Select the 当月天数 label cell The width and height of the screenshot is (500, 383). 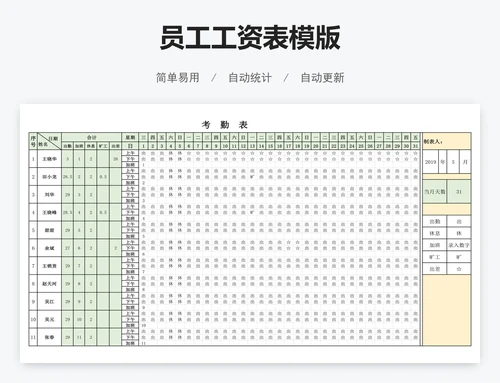[435, 192]
